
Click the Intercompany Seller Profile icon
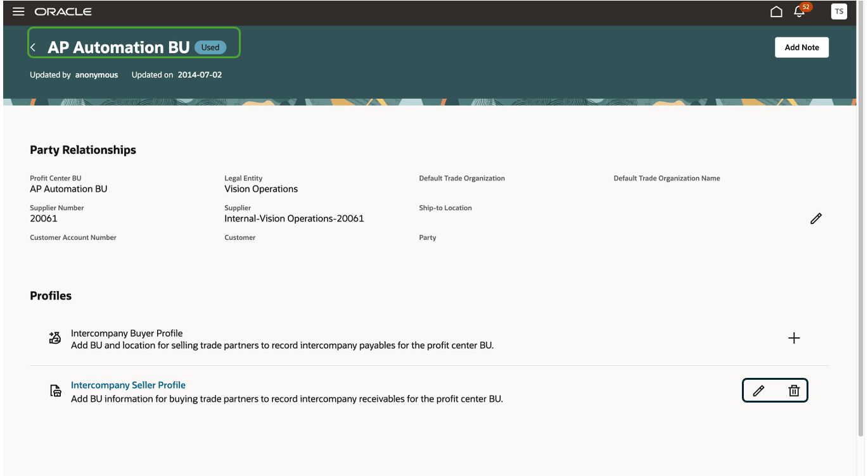(56, 391)
